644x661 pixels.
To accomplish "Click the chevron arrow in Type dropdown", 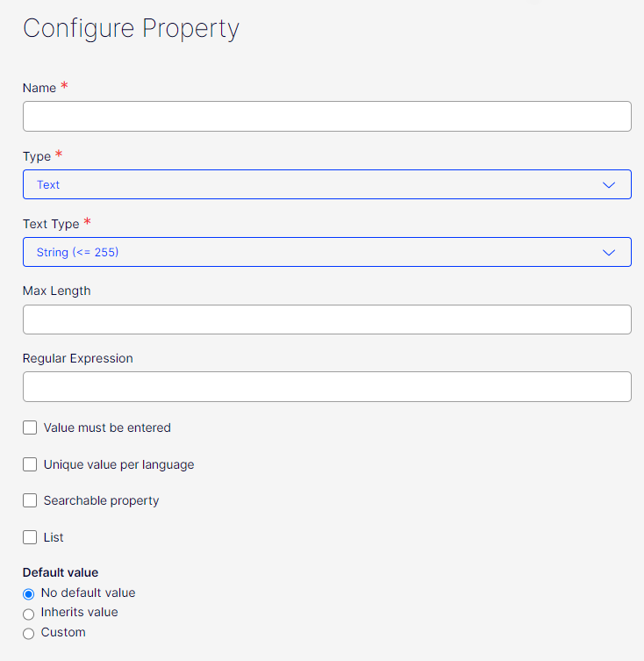I will click(x=610, y=184).
